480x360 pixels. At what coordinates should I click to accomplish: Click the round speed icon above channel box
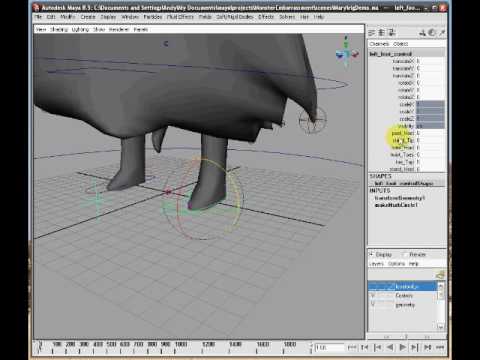432,32
